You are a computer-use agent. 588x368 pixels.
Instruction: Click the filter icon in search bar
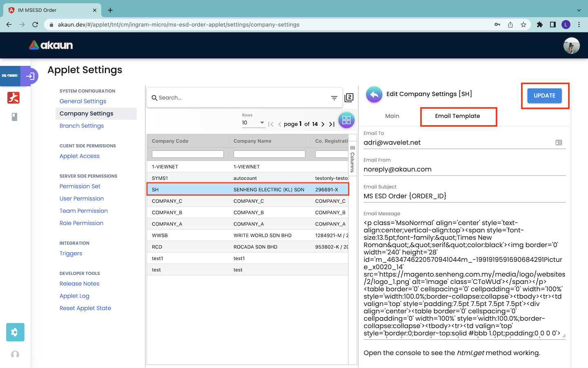coord(334,98)
